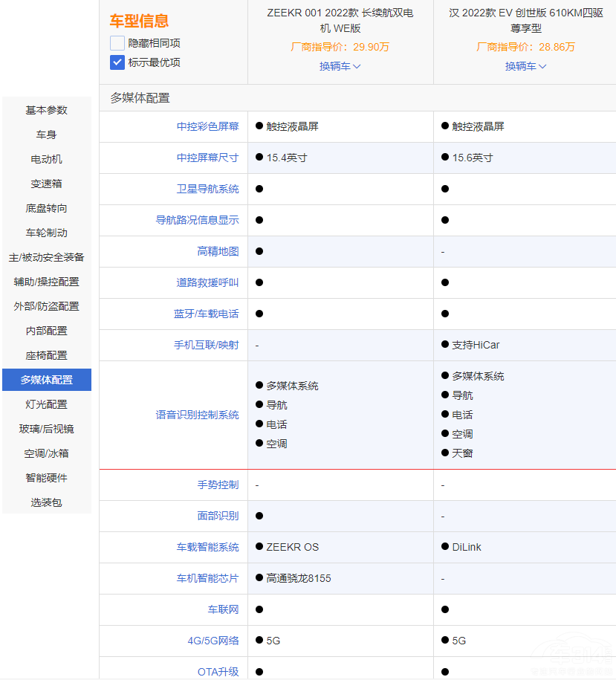The width and height of the screenshot is (616, 680).
Task: Open the 语音识别控制系统 parameter link
Action: [197, 415]
